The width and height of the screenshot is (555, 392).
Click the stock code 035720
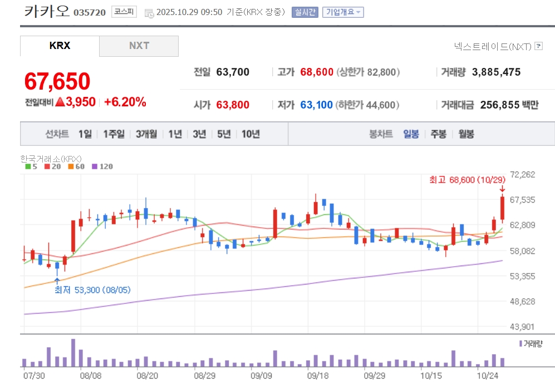(x=90, y=13)
